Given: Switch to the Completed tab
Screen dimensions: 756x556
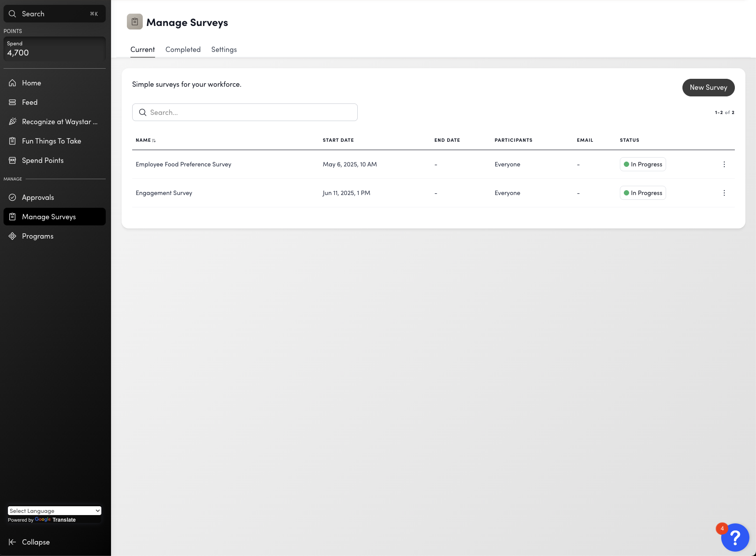Looking at the screenshot, I should 183,49.
